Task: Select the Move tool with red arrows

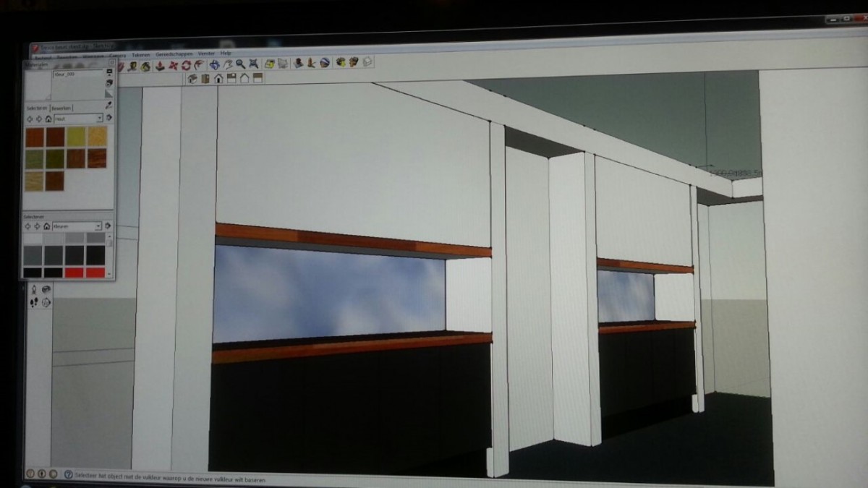Action: 174,65
